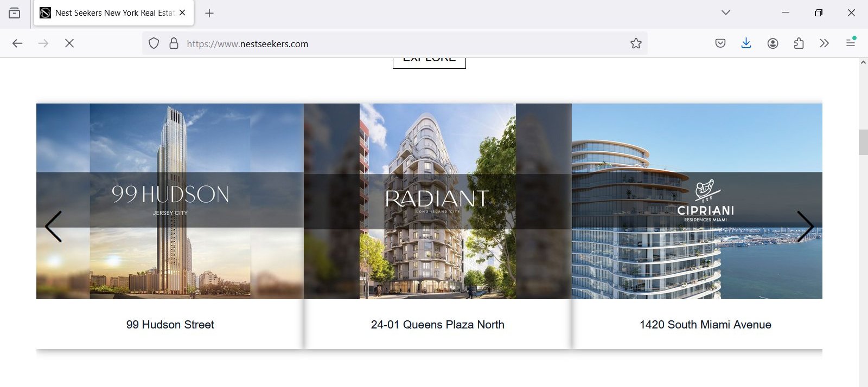The image size is (868, 387).
Task: Open Firefox View recent browsing icon
Action: tap(15, 13)
